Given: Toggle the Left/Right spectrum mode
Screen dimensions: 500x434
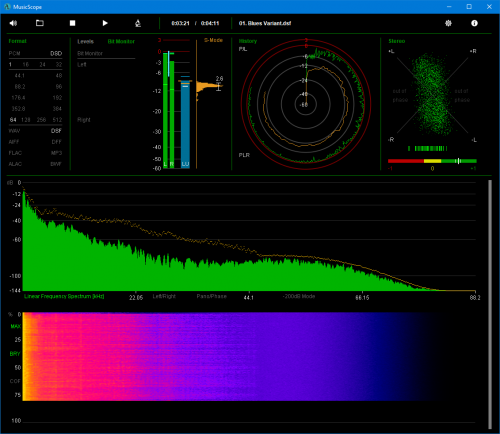Looking at the screenshot, I should coord(164,296).
